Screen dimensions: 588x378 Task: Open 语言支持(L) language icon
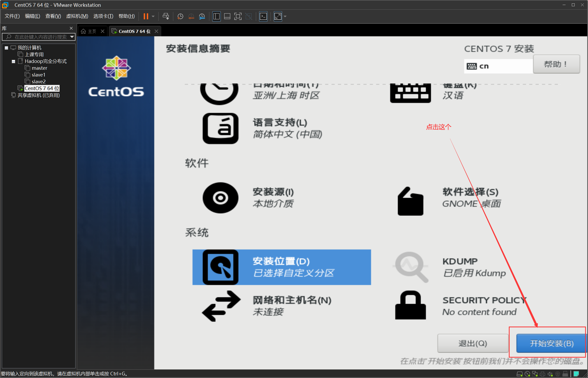click(221, 129)
